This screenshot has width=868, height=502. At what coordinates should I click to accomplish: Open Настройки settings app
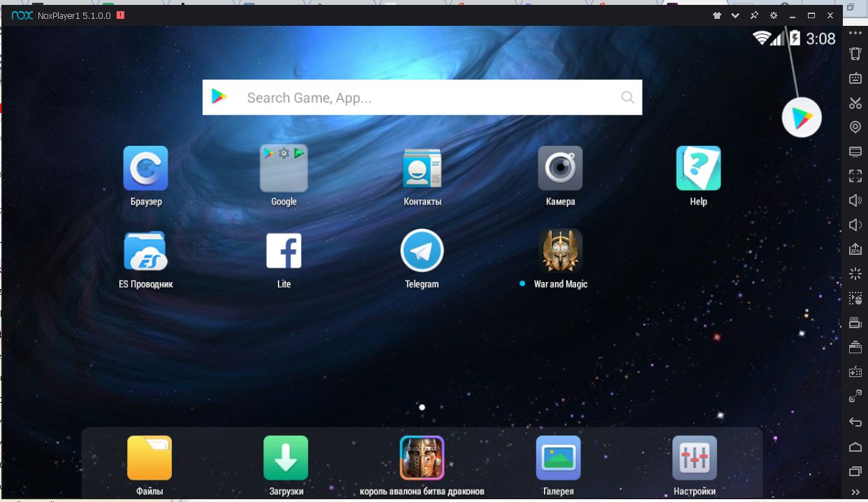click(x=694, y=458)
